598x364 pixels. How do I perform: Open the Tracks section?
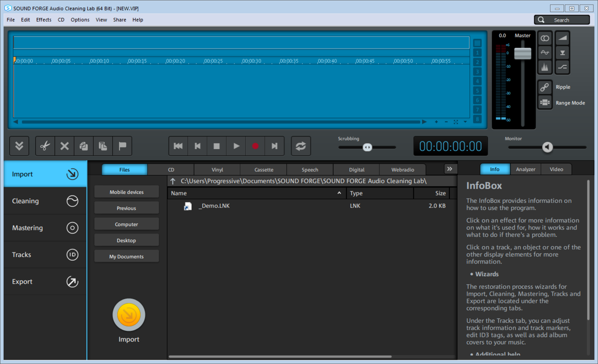[45, 255]
